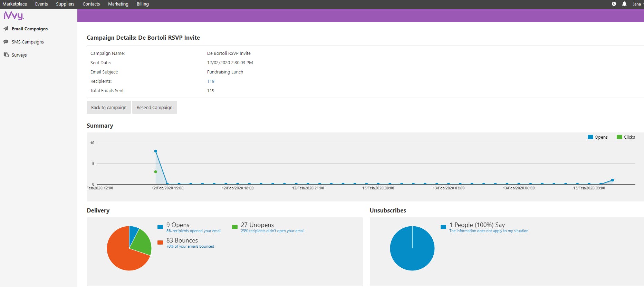The width and height of the screenshot is (644, 287).
Task: Click the orange 83 Bounces color swatch
Action: 160,243
